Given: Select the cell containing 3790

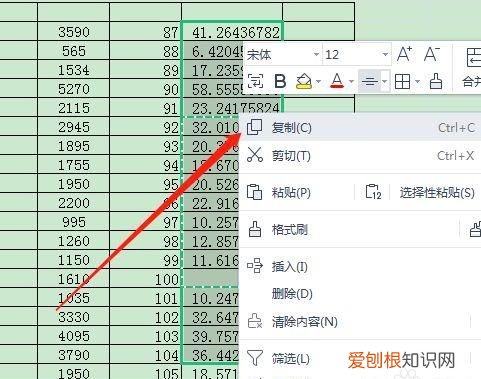Looking at the screenshot, I should 74,355.
